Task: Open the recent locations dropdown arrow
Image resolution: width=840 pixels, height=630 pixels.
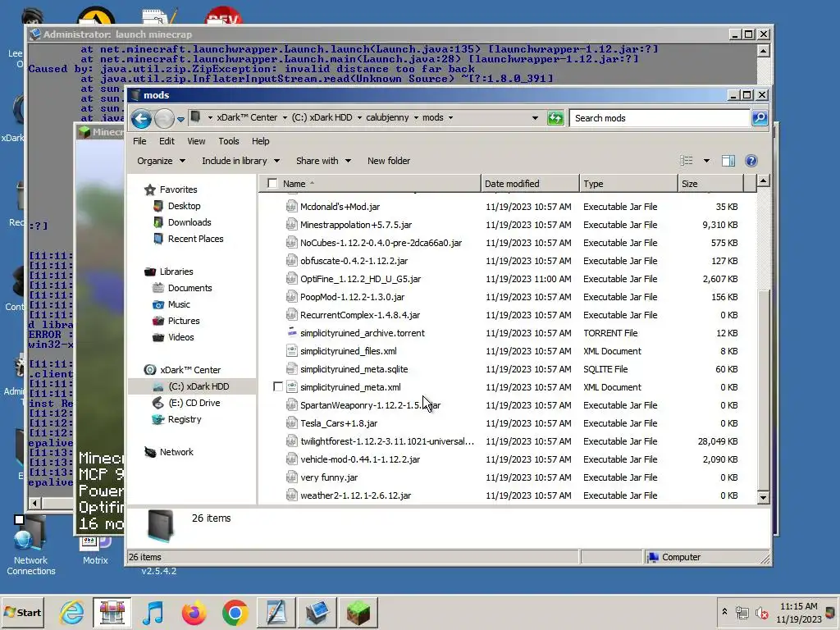Action: pyautogui.click(x=180, y=119)
